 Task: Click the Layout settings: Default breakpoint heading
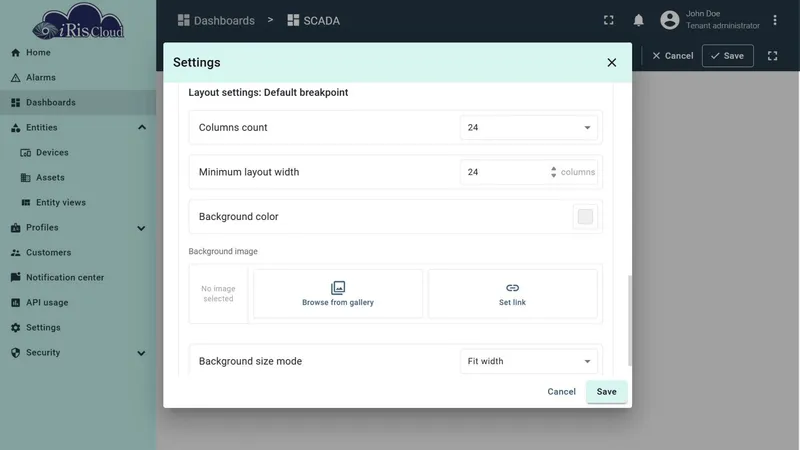pyautogui.click(x=268, y=92)
